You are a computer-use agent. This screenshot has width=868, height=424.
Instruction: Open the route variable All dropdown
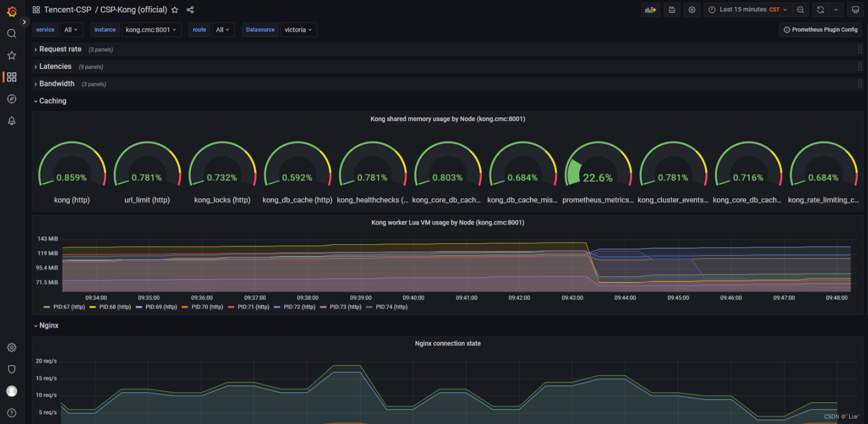pyautogui.click(x=222, y=30)
